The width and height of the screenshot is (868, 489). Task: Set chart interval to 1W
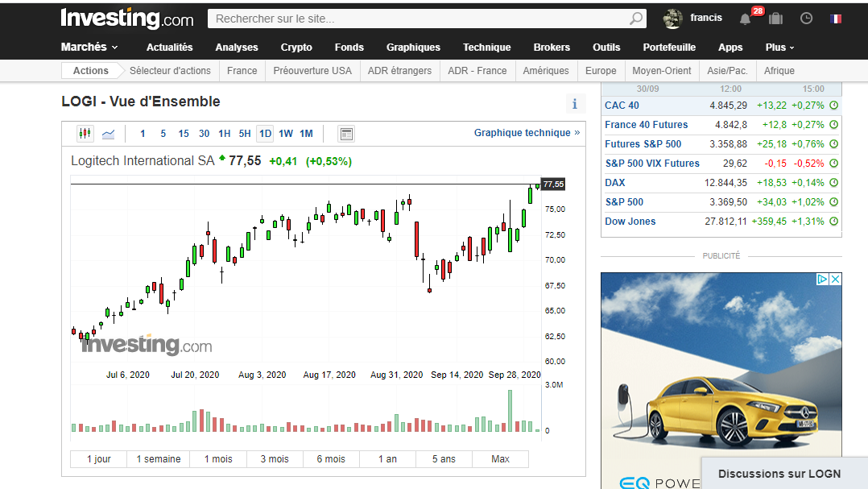tap(286, 134)
